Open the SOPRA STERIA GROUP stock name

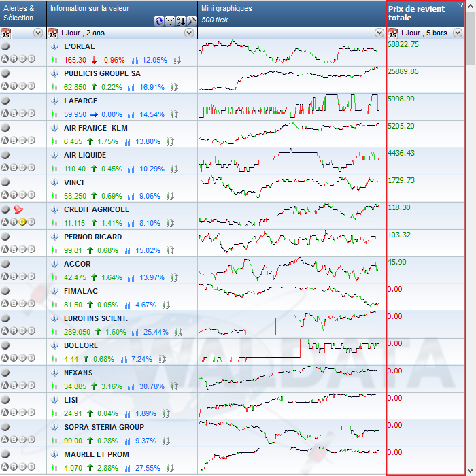(x=104, y=427)
